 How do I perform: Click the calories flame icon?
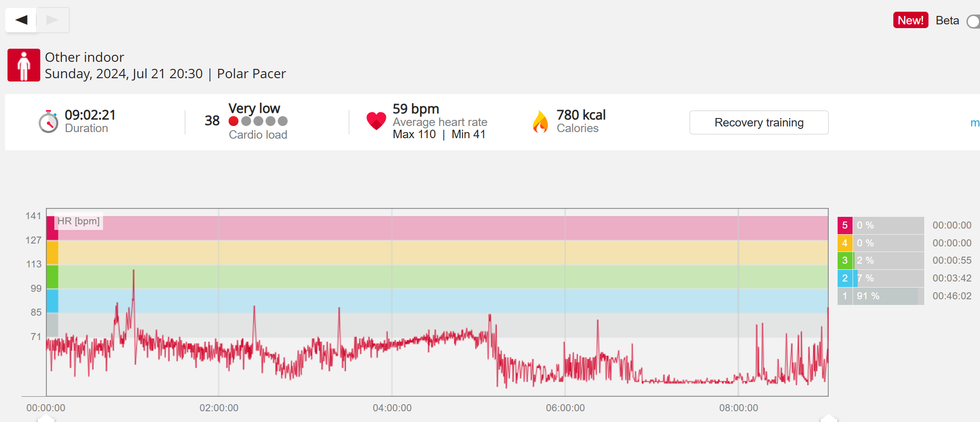540,122
